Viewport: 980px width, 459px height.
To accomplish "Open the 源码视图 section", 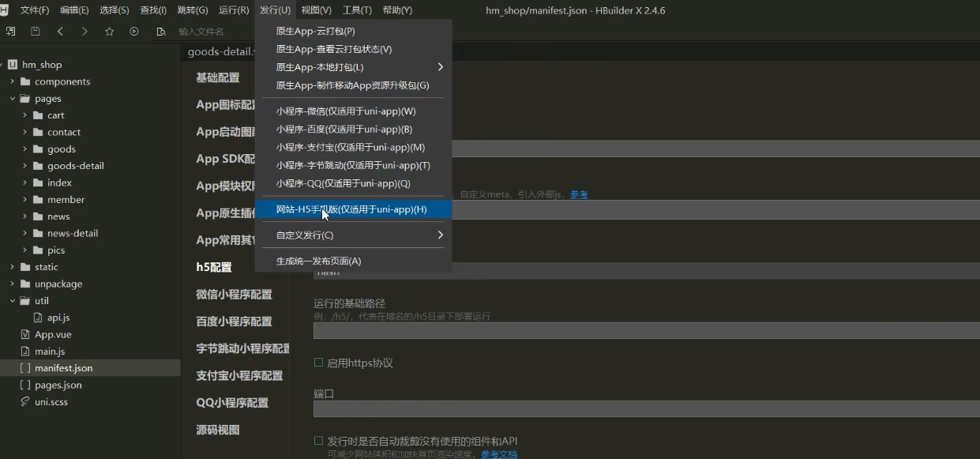I will [x=218, y=430].
